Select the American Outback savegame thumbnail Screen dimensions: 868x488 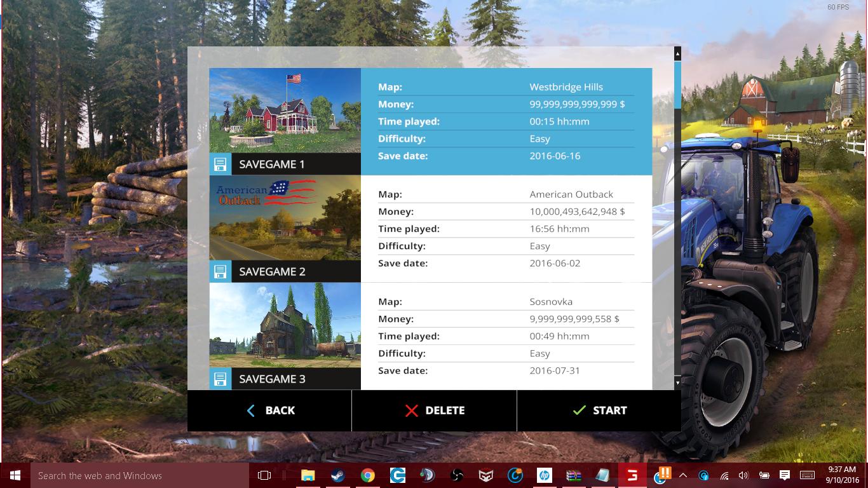(285, 218)
